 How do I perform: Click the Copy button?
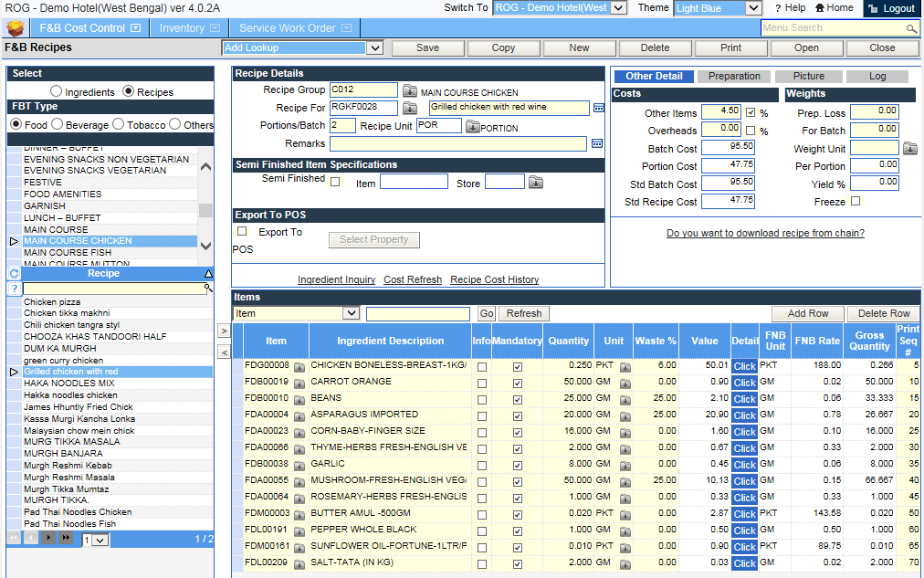pyautogui.click(x=504, y=48)
